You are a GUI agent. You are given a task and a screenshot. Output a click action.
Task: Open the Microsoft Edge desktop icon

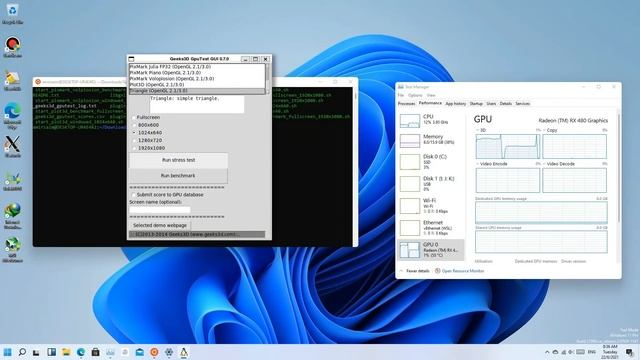click(12, 116)
